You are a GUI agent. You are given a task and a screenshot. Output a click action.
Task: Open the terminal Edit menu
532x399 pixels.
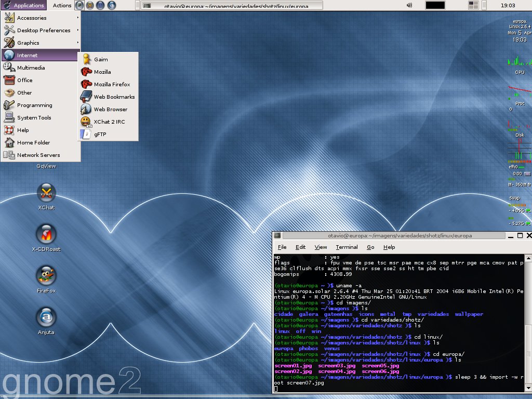pos(300,247)
